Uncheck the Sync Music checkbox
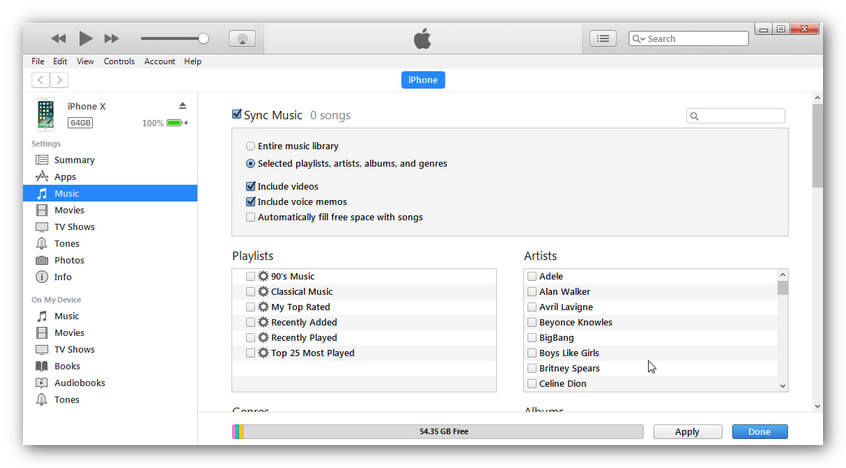Image resolution: width=846 pixels, height=468 pixels. point(237,115)
